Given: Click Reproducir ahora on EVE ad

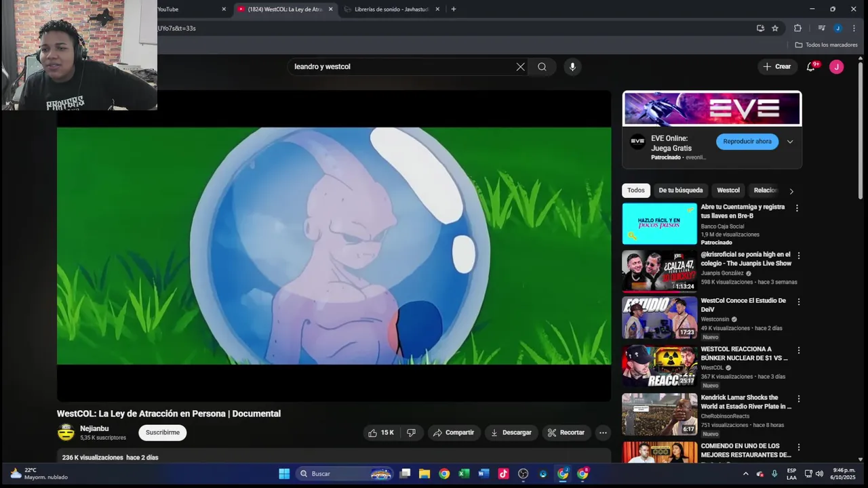Looking at the screenshot, I should point(747,142).
